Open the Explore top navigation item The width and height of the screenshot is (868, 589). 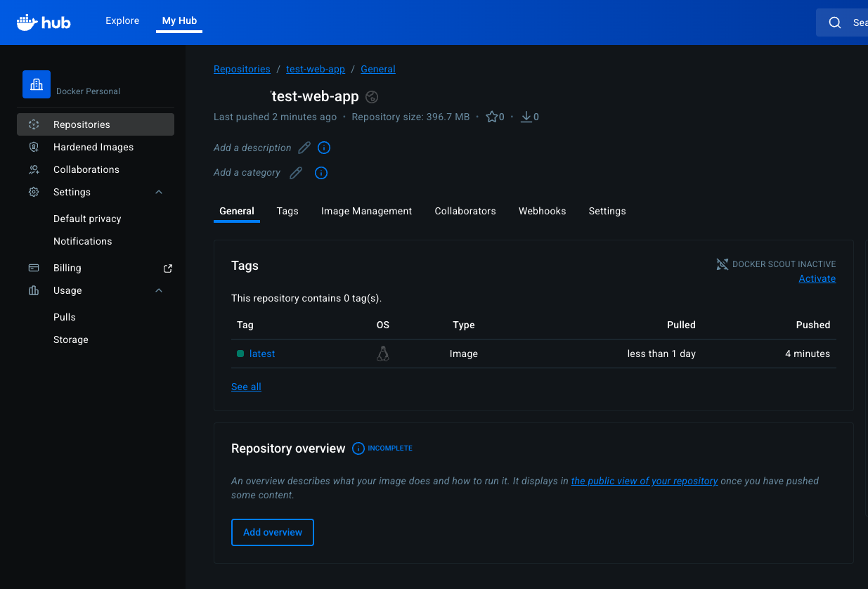coord(122,21)
